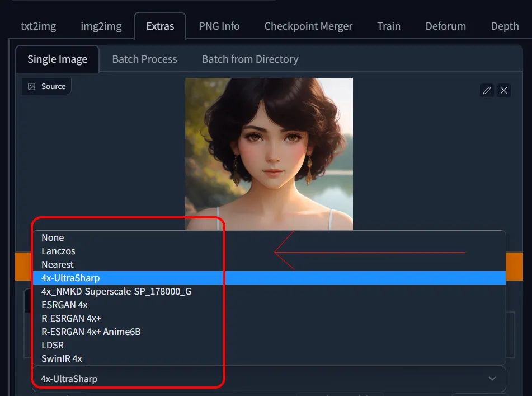The image size is (532, 396).
Task: Select R-ESRGAN 4x+ option
Action: coord(270,318)
